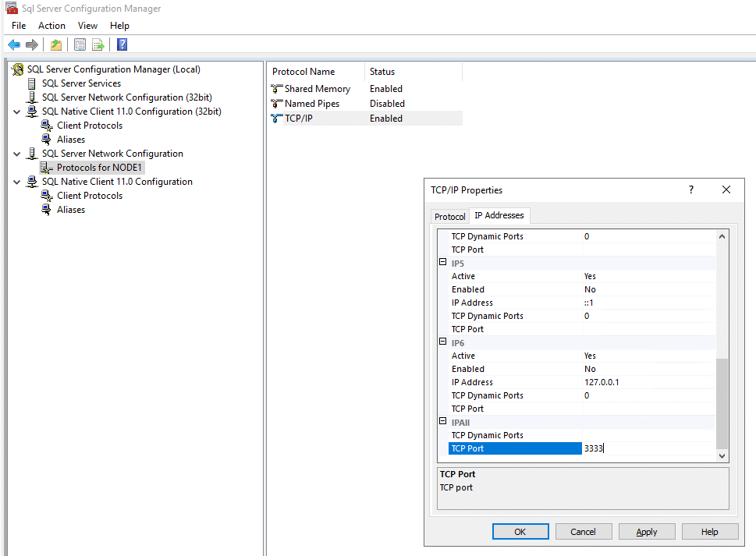Switch to the Protocol tab
Image resolution: width=756 pixels, height=556 pixels.
pos(449,216)
